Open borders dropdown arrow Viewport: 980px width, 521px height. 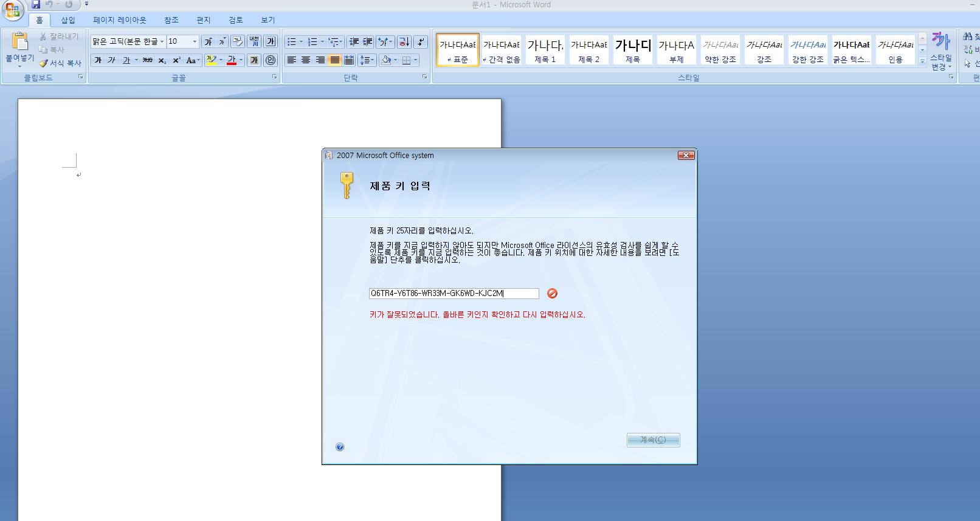(x=416, y=60)
